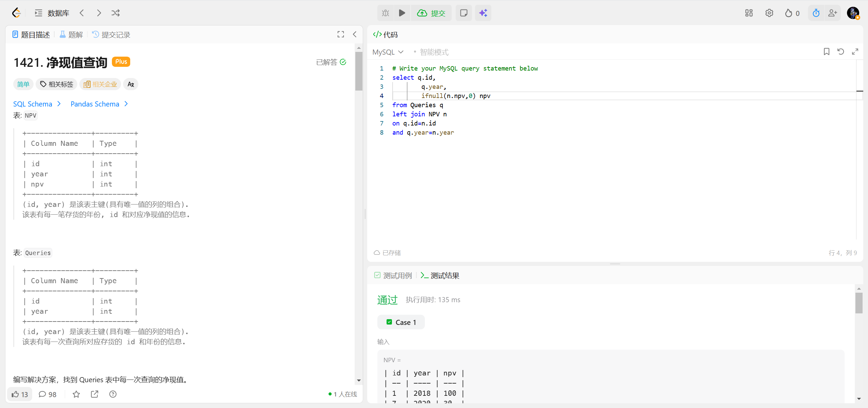This screenshot has height=408, width=868.
Task: Bookmark the code snippet
Action: 826,52
